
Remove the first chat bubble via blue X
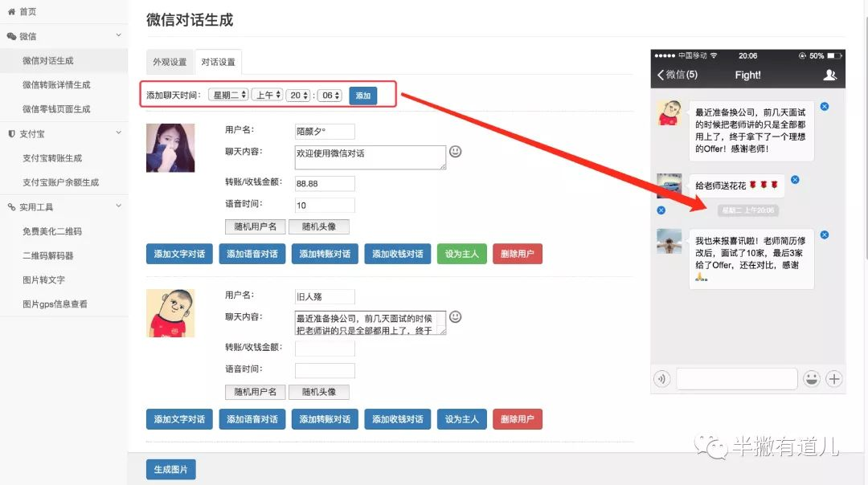coord(825,107)
